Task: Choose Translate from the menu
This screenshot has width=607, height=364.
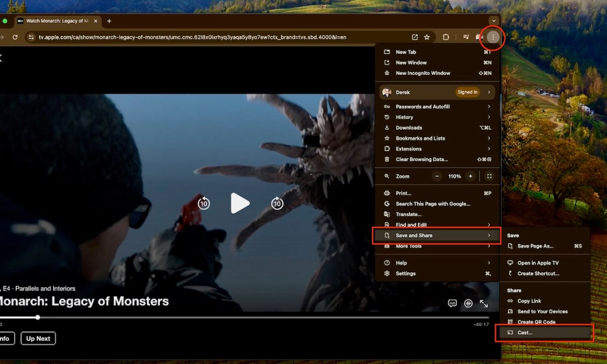Action: (438, 215)
